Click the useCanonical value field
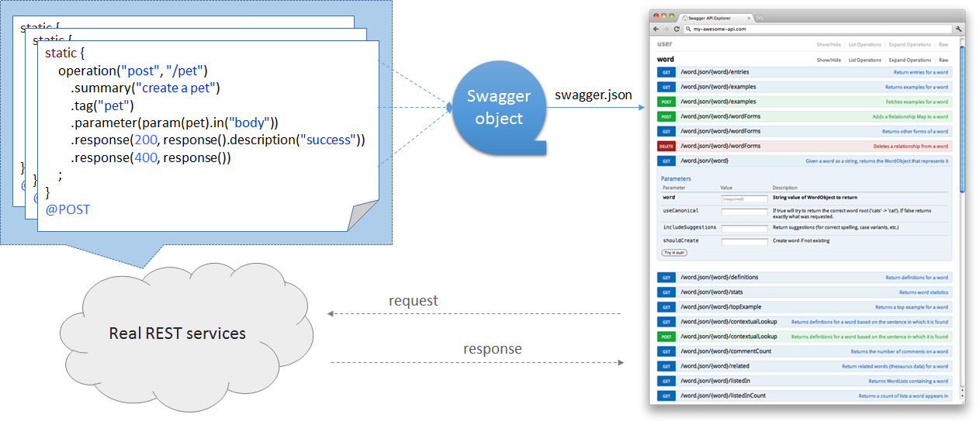Image resolution: width=980 pixels, height=425 pixels. (744, 211)
